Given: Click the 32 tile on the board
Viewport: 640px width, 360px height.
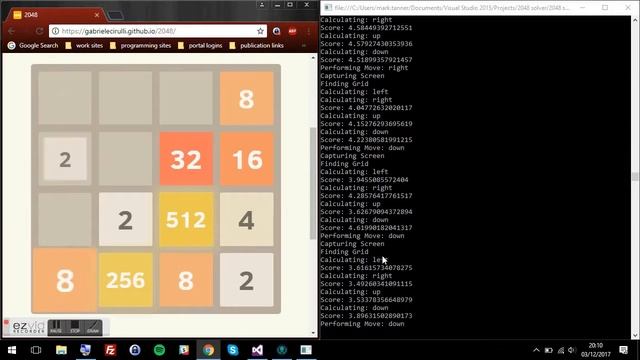Looking at the screenshot, I should point(186,159).
